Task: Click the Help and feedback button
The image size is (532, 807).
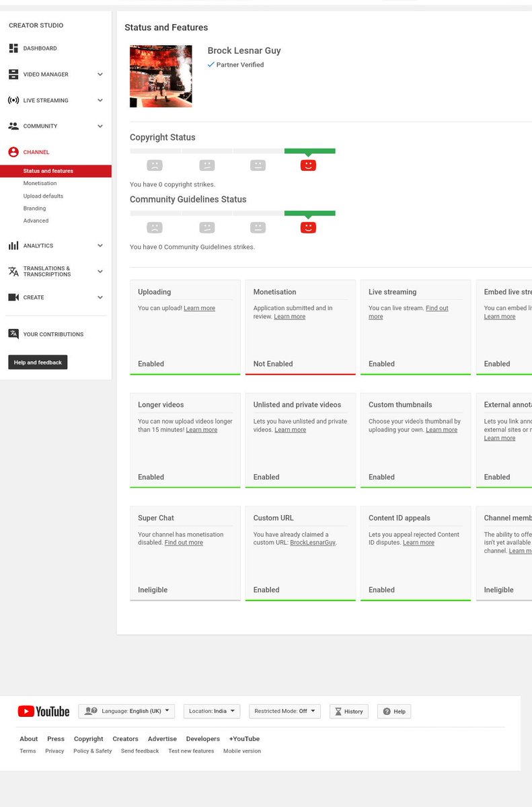Action: [38, 362]
